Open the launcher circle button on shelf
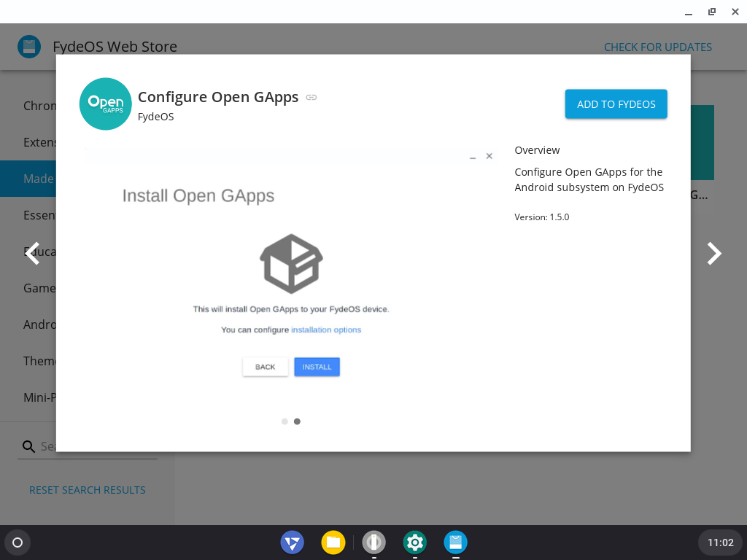The height and width of the screenshot is (560, 747). click(18, 542)
